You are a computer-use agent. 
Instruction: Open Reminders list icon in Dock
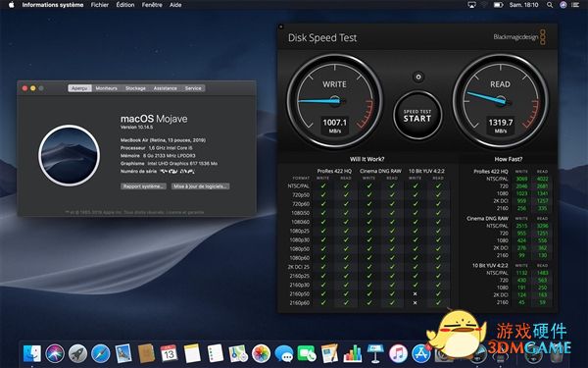tap(216, 353)
